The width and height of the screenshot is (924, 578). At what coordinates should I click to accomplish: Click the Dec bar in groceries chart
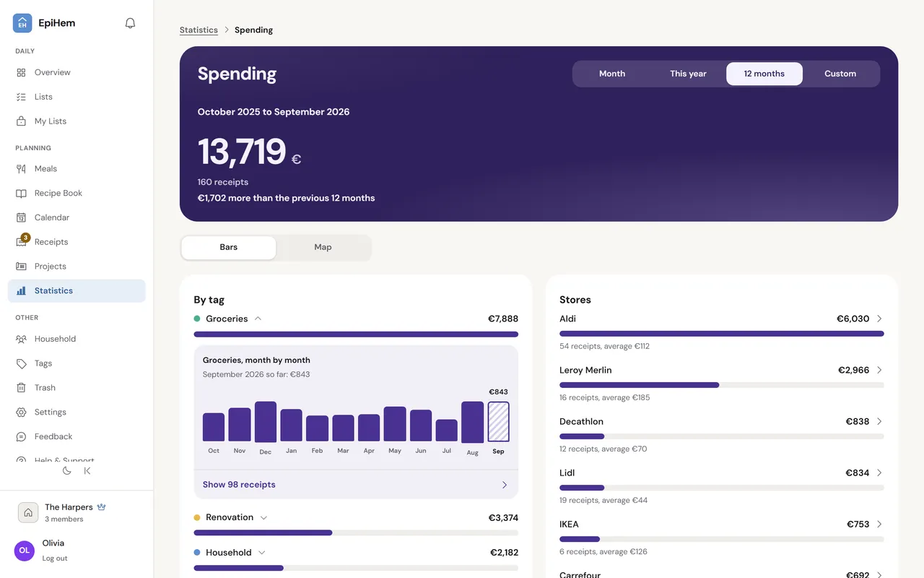click(x=266, y=421)
